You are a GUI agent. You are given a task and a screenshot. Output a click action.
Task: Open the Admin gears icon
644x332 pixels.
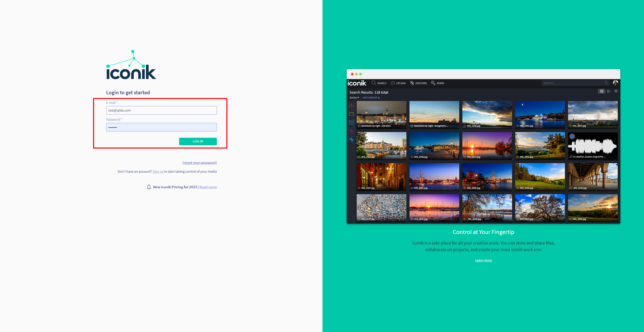[x=433, y=83]
